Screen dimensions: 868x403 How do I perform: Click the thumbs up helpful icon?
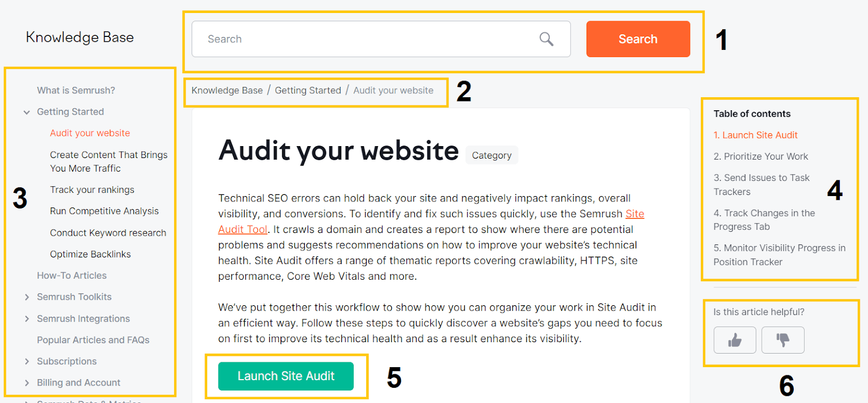pyautogui.click(x=735, y=340)
